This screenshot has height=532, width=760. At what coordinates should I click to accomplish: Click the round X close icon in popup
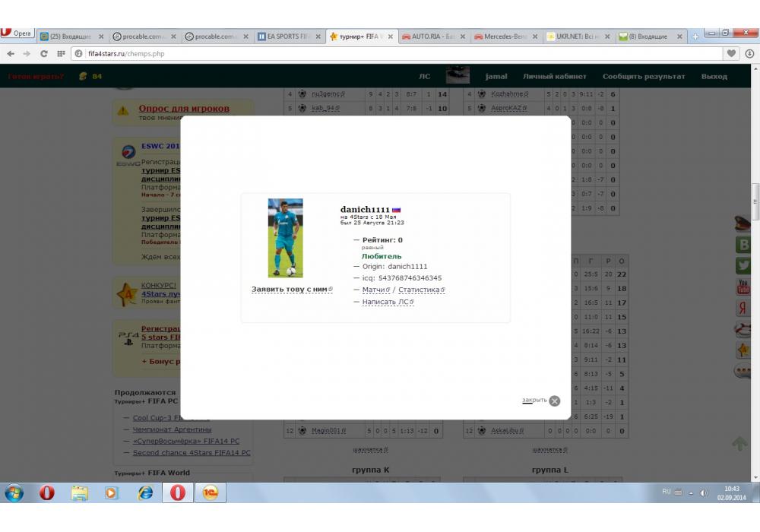[555, 401]
